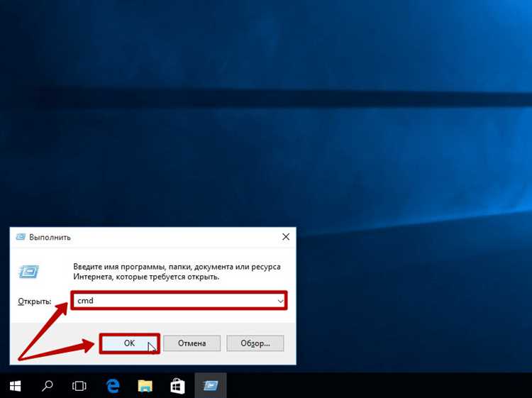Click the Открыть: label
Image resolution: width=532 pixels, height=398 pixels.
pos(35,302)
